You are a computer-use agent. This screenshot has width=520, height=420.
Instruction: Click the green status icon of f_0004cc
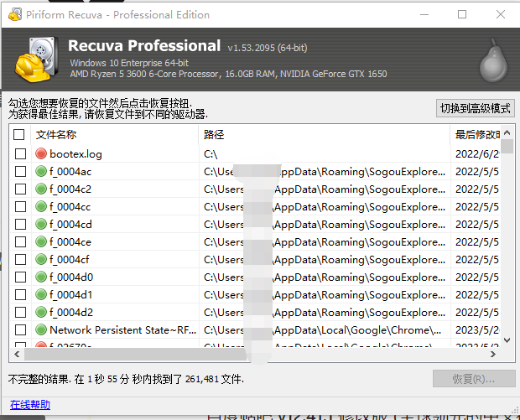point(41,206)
